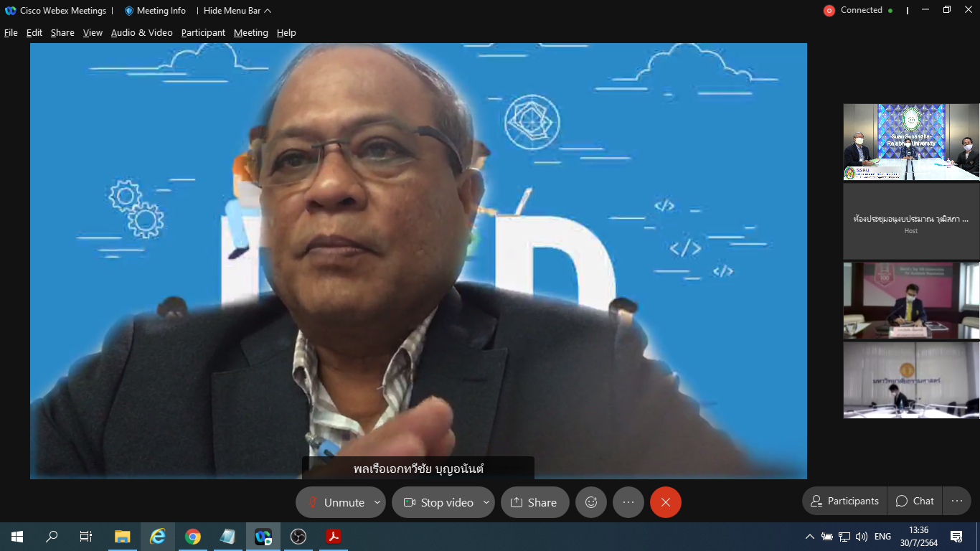Expand video options arrow beside Stop video
This screenshot has width=980, height=551.
pos(486,502)
